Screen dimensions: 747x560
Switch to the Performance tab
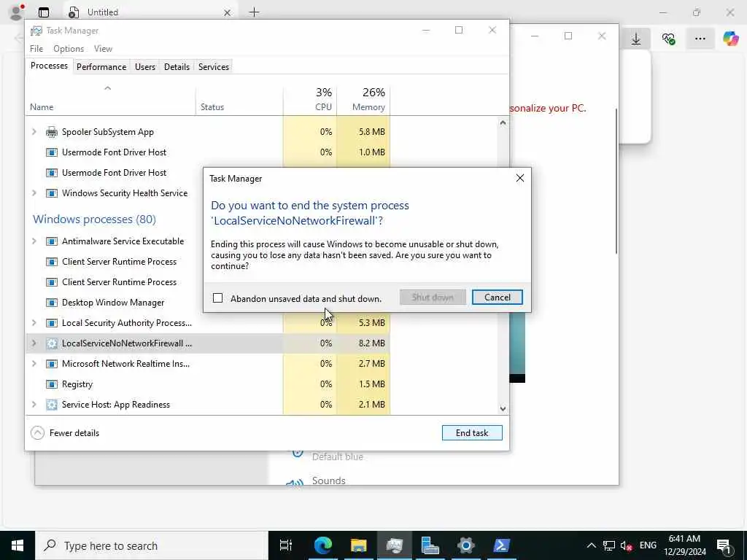point(101,66)
